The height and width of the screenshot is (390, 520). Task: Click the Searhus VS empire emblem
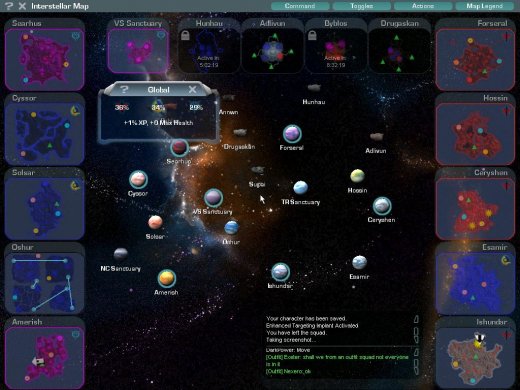pos(76,35)
